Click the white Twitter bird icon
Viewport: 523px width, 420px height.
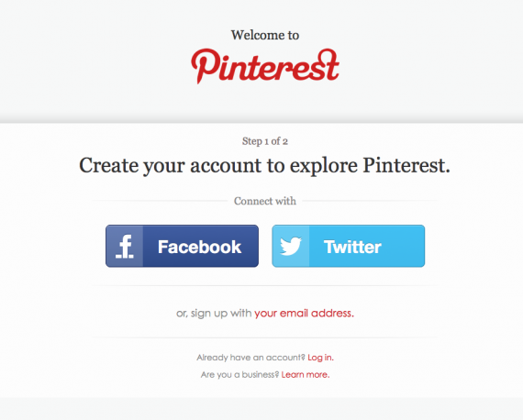pyautogui.click(x=291, y=246)
